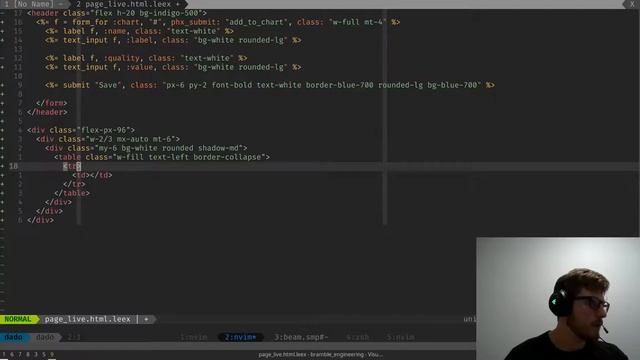
Task: Click the <td></td> line
Action: [92, 175]
